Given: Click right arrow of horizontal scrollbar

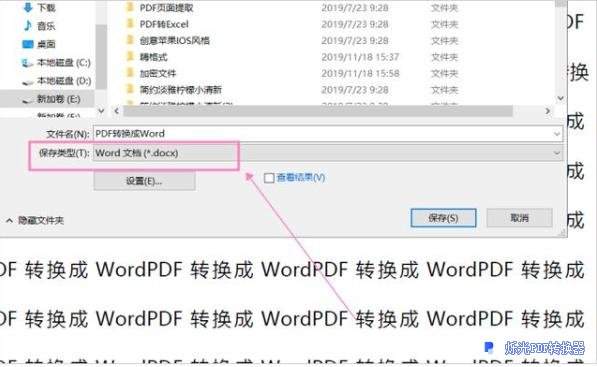Looking at the screenshot, I should click(x=548, y=111).
